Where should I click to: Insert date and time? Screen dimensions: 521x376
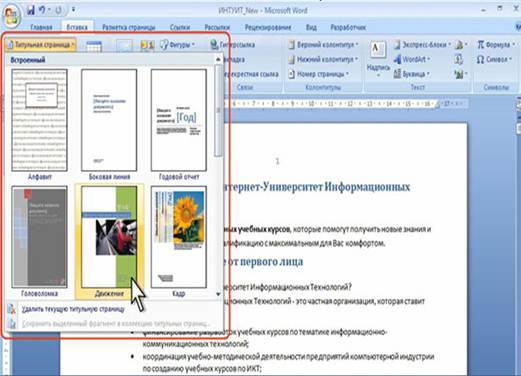459,59
